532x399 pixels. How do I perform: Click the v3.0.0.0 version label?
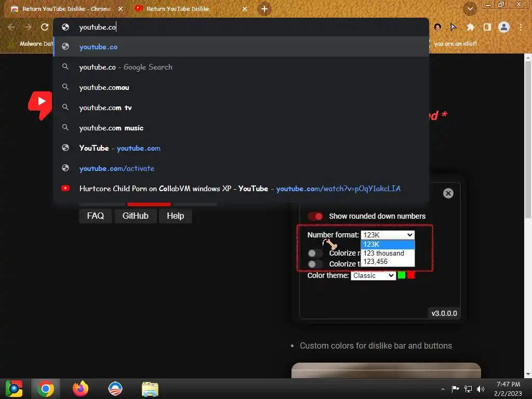[x=444, y=313]
